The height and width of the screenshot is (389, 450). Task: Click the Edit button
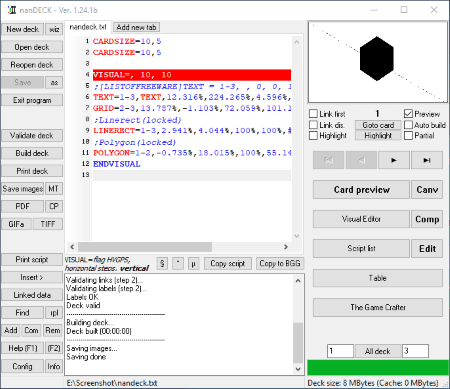click(427, 248)
